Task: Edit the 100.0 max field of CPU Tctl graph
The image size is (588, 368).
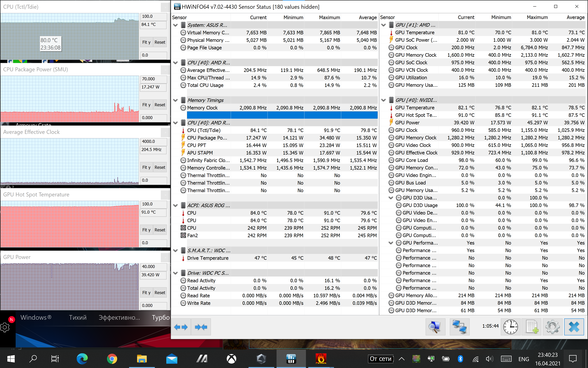Action: click(154, 17)
